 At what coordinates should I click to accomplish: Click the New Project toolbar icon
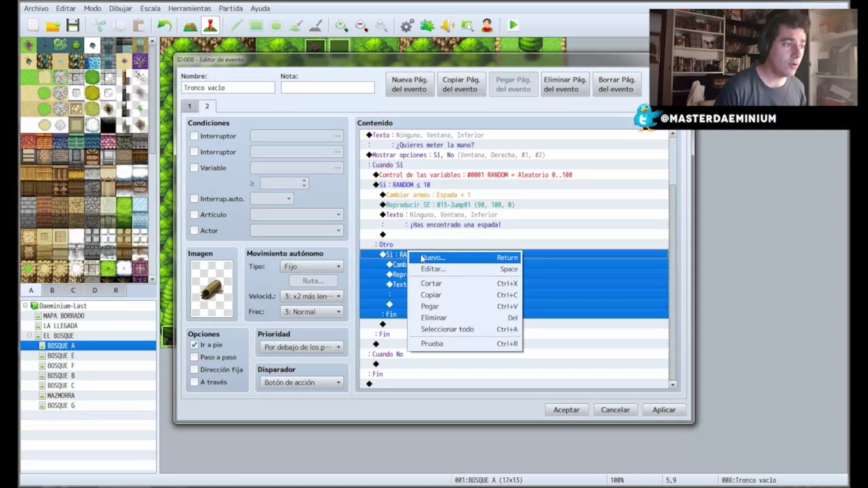point(33,26)
